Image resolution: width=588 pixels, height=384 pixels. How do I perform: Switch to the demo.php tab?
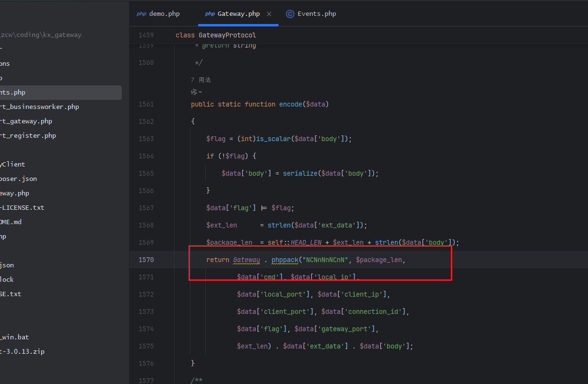coord(164,14)
